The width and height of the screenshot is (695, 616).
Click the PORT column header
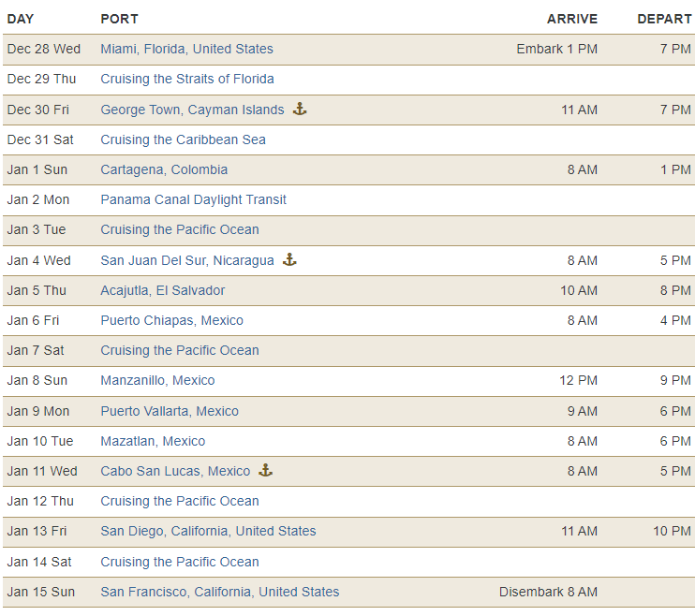point(120,19)
